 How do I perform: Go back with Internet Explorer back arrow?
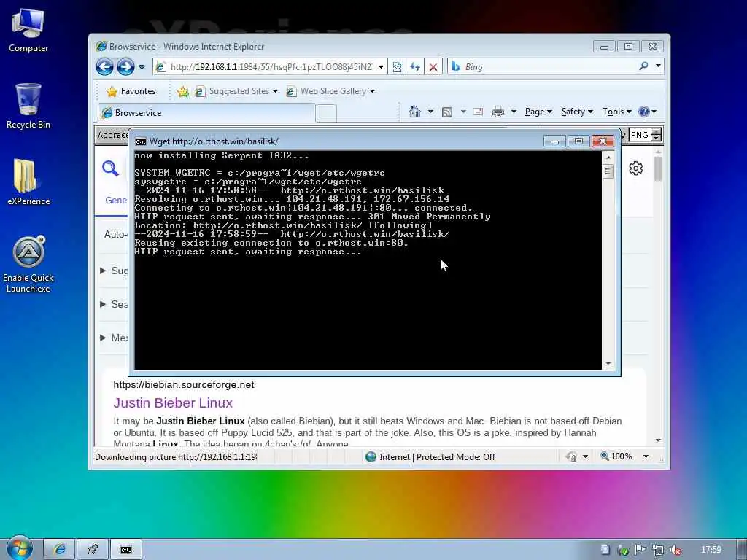point(104,66)
